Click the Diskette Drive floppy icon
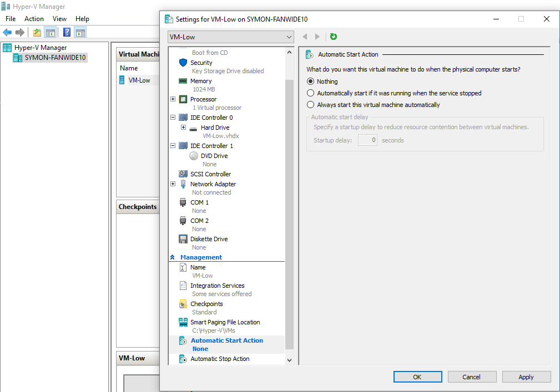This screenshot has width=560, height=392. [183, 239]
